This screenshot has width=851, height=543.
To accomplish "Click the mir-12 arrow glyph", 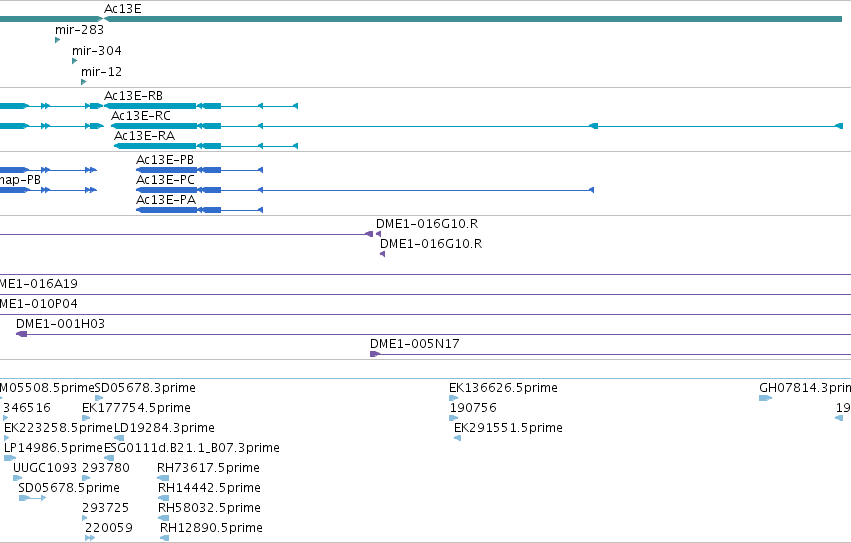I will click(x=83, y=82).
